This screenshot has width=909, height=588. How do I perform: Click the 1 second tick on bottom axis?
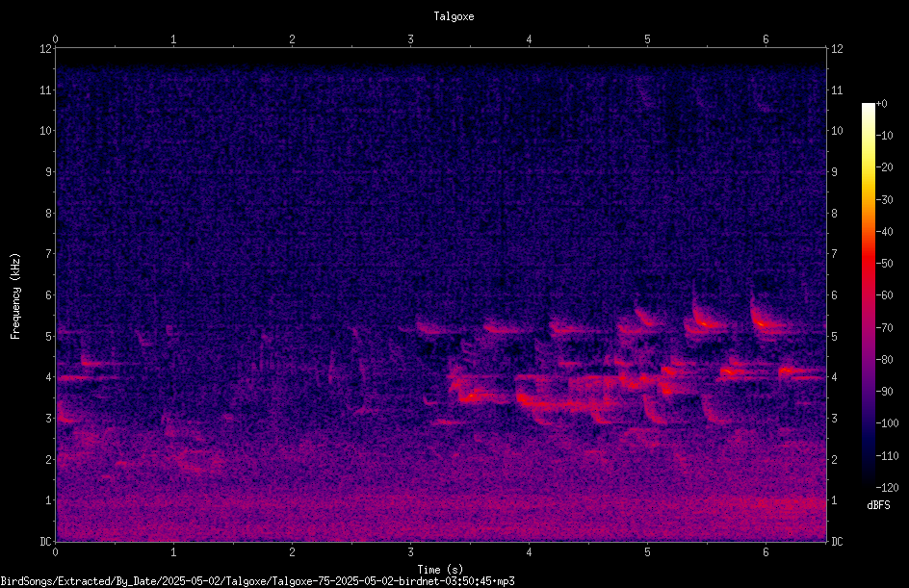pyautogui.click(x=173, y=552)
